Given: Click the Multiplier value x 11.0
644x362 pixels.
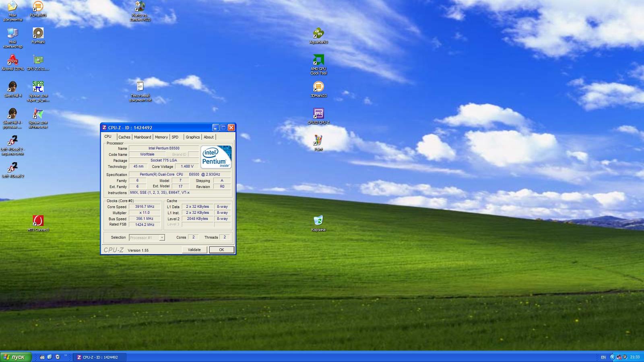Looking at the screenshot, I should pos(144,213).
